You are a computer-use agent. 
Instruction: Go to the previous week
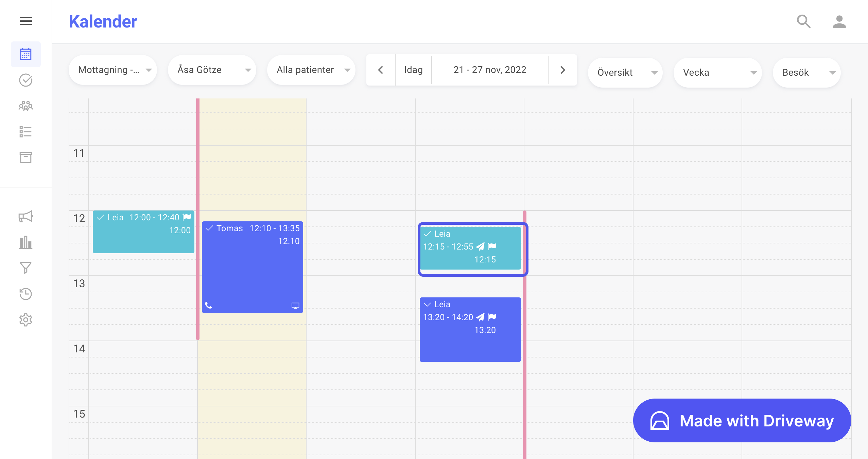click(x=381, y=70)
